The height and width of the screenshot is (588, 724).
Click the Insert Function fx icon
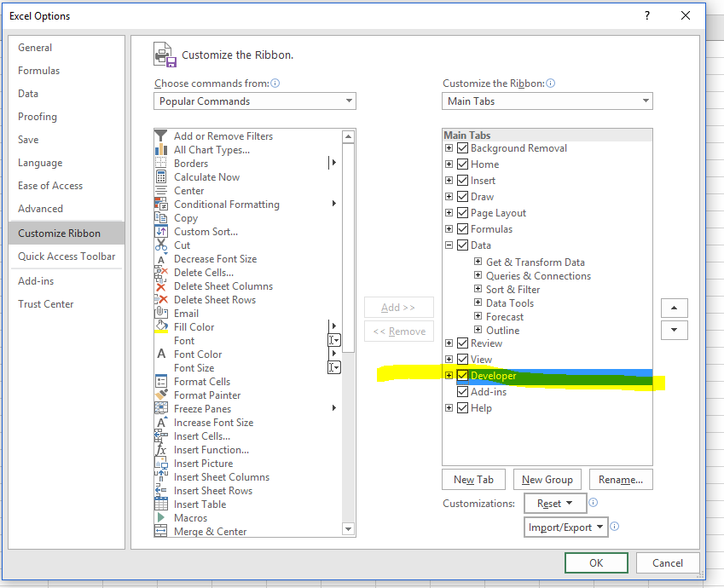[x=160, y=450]
